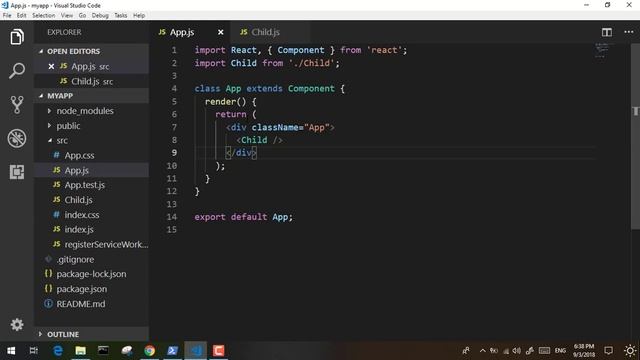640x360 pixels.
Task: Open the Debug menu
Action: (x=100, y=16)
